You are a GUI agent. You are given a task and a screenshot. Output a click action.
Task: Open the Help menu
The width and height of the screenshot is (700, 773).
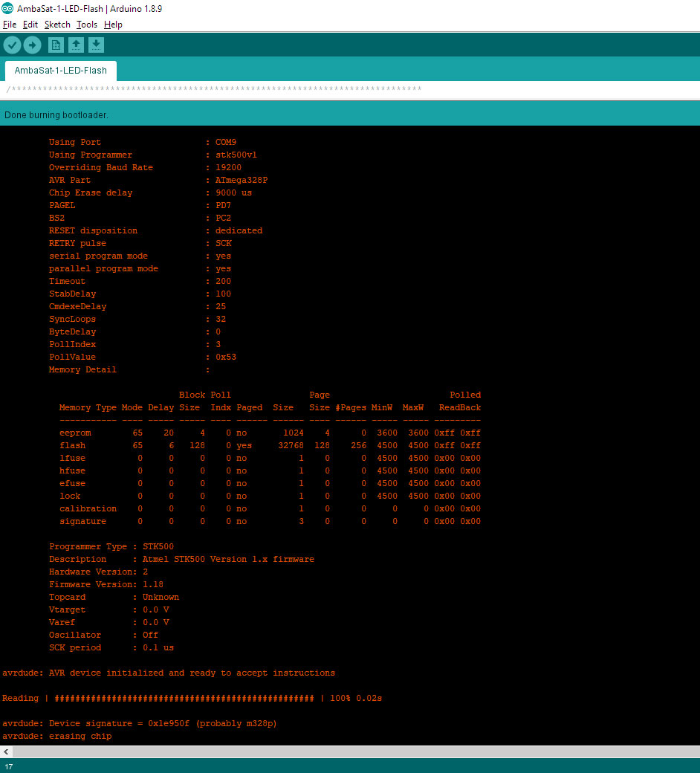[x=113, y=25]
